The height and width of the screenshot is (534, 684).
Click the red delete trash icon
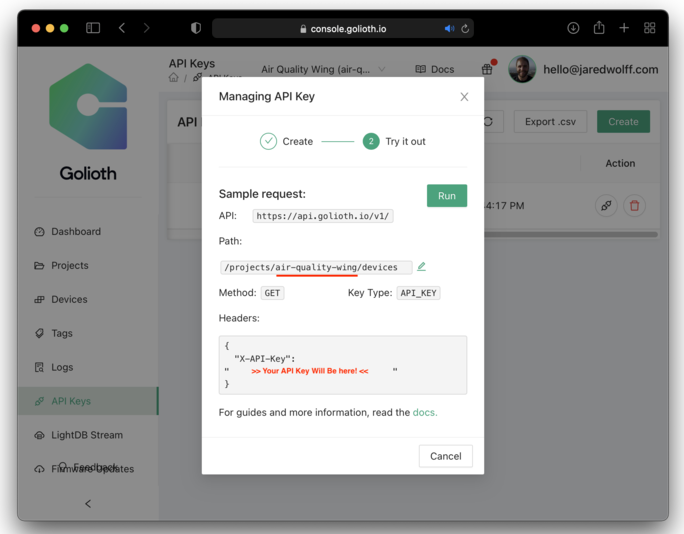(634, 206)
